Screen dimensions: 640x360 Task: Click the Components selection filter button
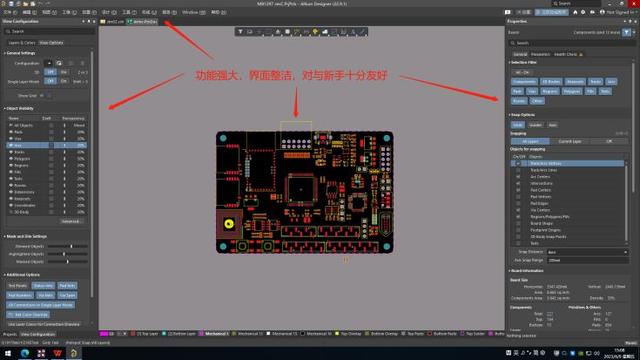click(x=524, y=82)
